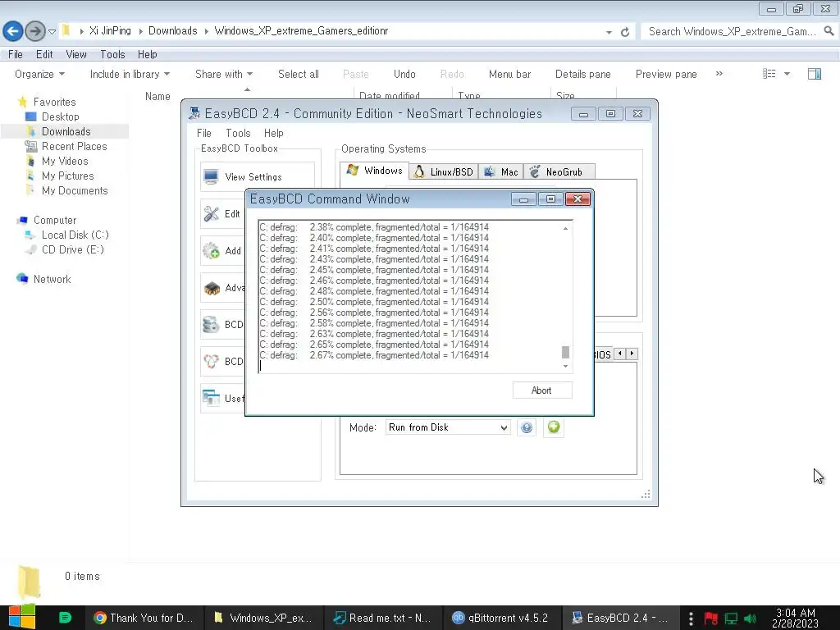Image resolution: width=840 pixels, height=630 pixels.
Task: Show more toolbar commands chevron
Action: click(719, 73)
